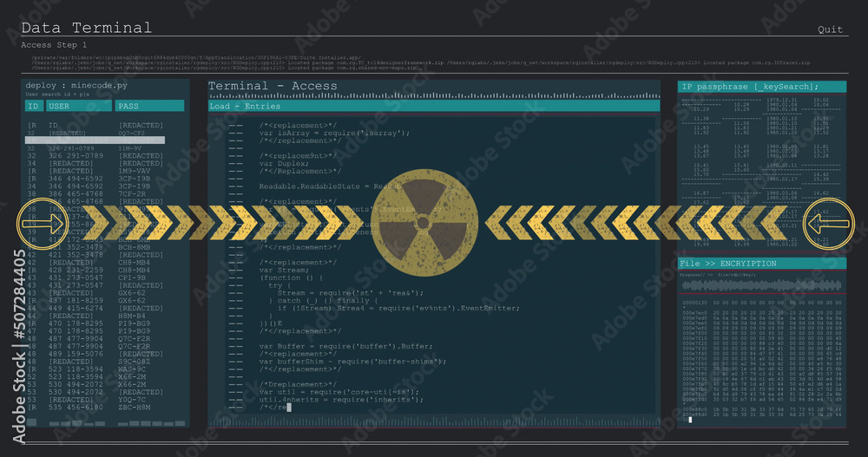Click the pass code 0Q7-CF2
Viewport: 868px width, 457px height.
132,134
